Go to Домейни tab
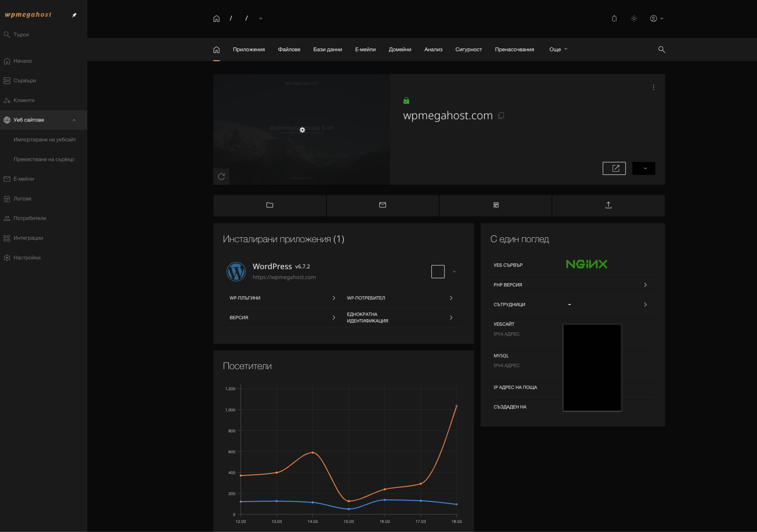 [x=400, y=50]
